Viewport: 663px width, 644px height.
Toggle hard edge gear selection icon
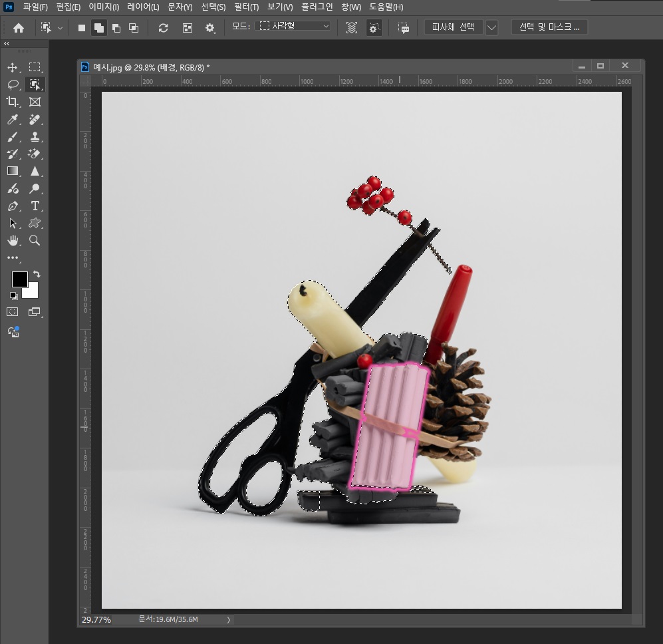coord(374,28)
